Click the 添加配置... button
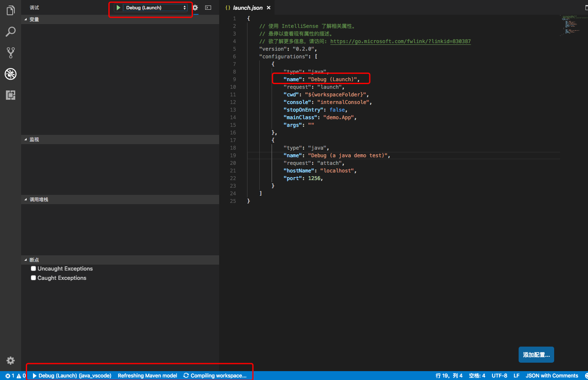Screen dimensions: 588x380 click(536, 355)
